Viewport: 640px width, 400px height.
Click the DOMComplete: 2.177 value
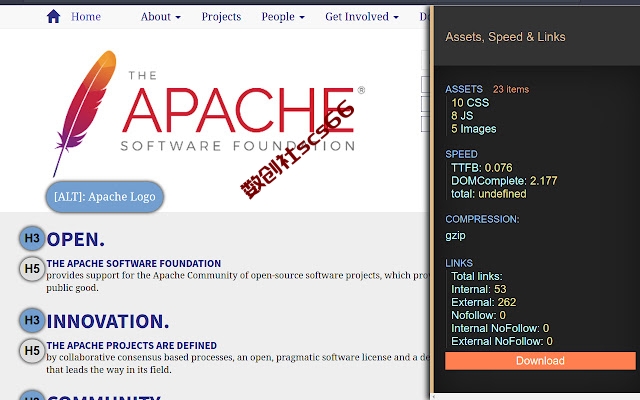pyautogui.click(x=504, y=181)
